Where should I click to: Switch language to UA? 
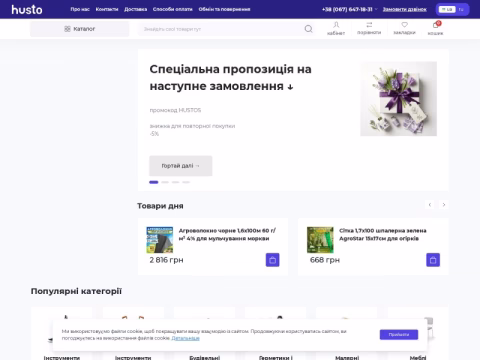[x=447, y=9]
